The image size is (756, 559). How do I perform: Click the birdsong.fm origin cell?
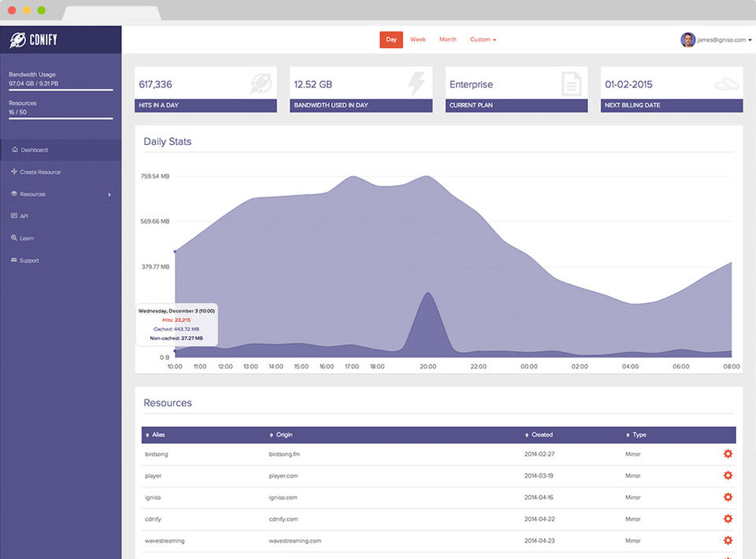pyautogui.click(x=284, y=454)
